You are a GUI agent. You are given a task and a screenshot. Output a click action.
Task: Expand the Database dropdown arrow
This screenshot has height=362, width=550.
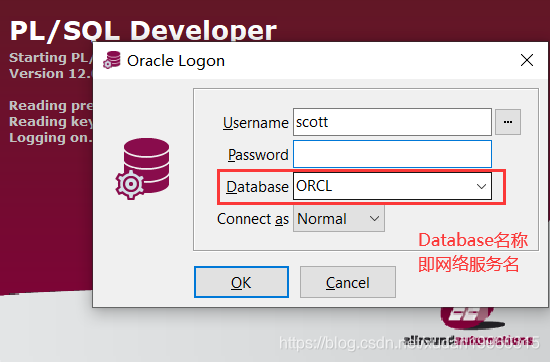(x=481, y=186)
